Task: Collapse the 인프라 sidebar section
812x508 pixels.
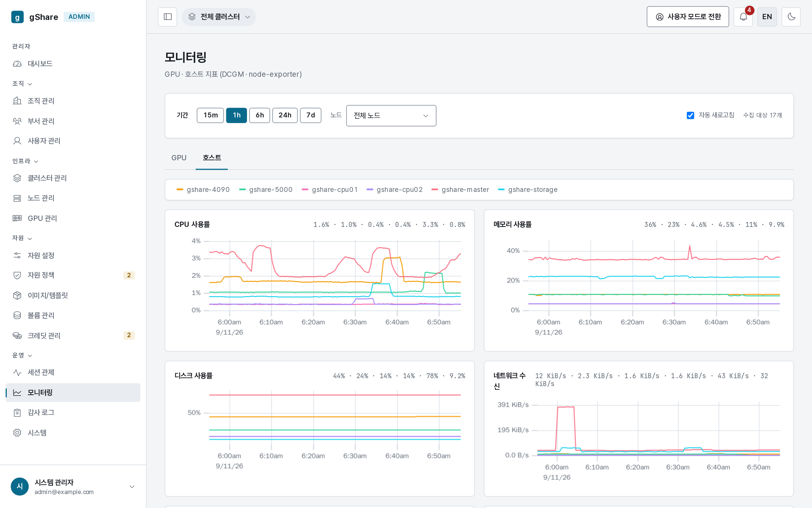Action: 25,161
